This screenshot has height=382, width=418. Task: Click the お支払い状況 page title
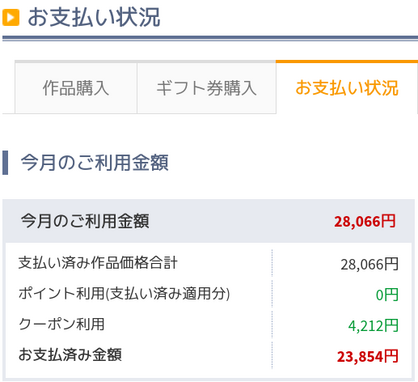pos(94,18)
